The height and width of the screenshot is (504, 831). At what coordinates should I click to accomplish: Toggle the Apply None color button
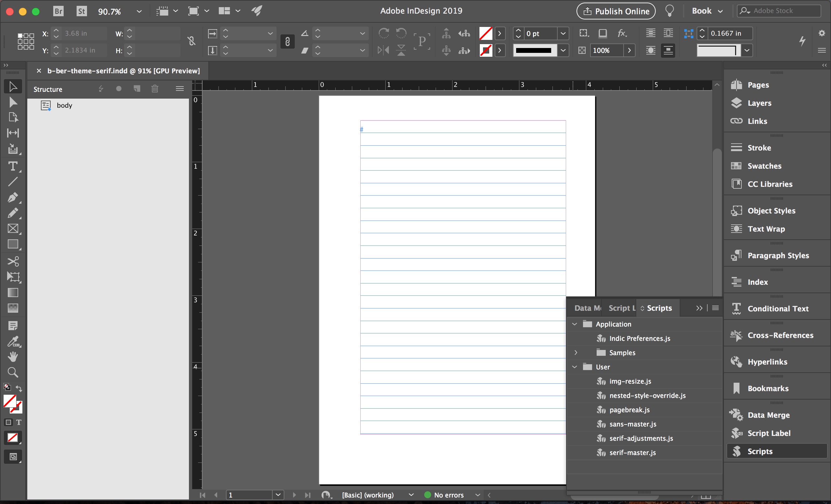click(x=13, y=438)
